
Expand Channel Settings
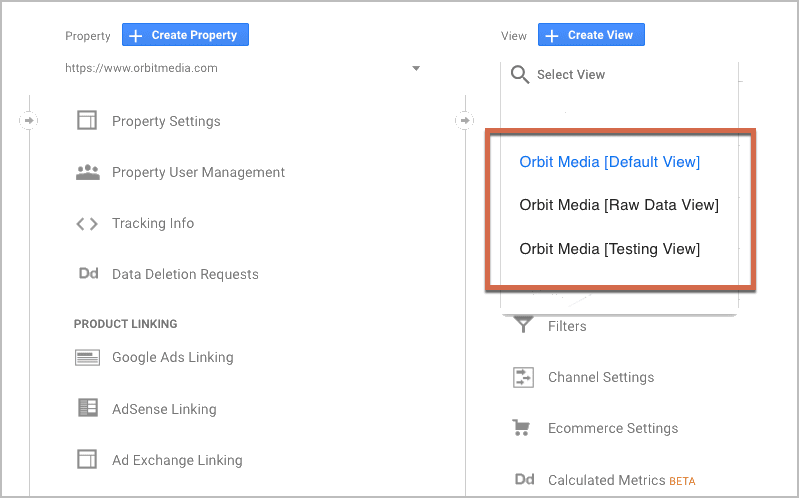tap(601, 377)
